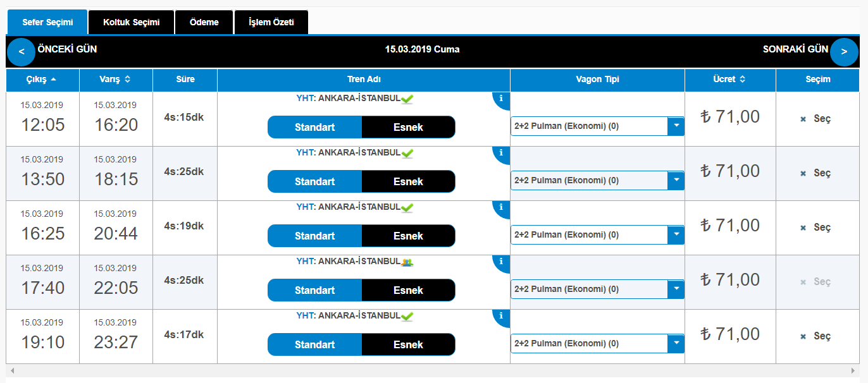This screenshot has width=868, height=383.
Task: Open info icon for the 12:05 train
Action: click(x=501, y=99)
